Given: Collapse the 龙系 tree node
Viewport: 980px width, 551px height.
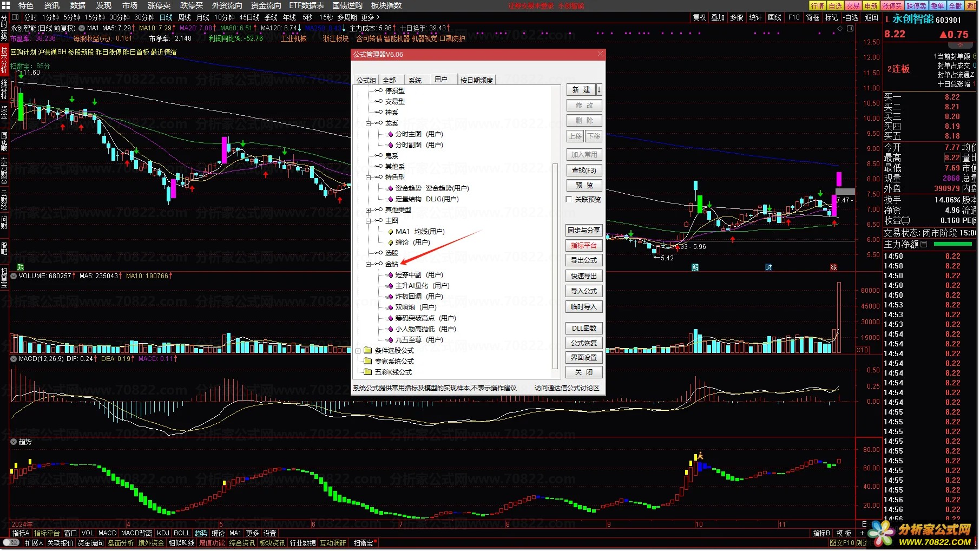Looking at the screenshot, I should tap(368, 123).
